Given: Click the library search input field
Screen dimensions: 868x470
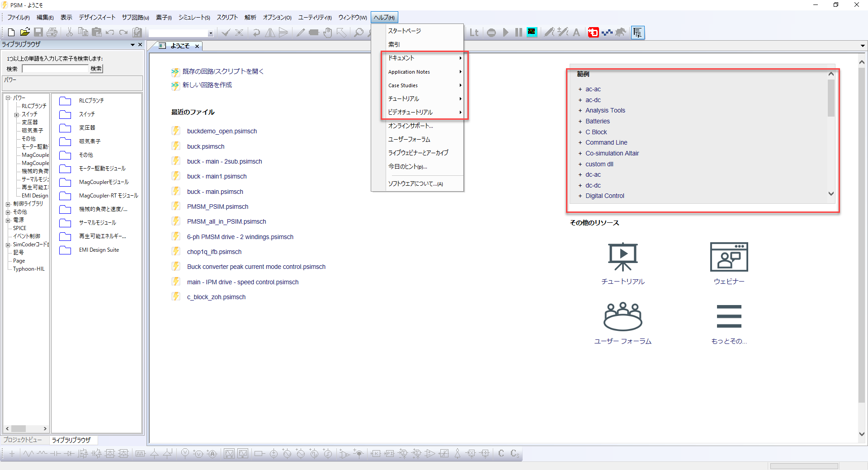Looking at the screenshot, I should (x=55, y=69).
